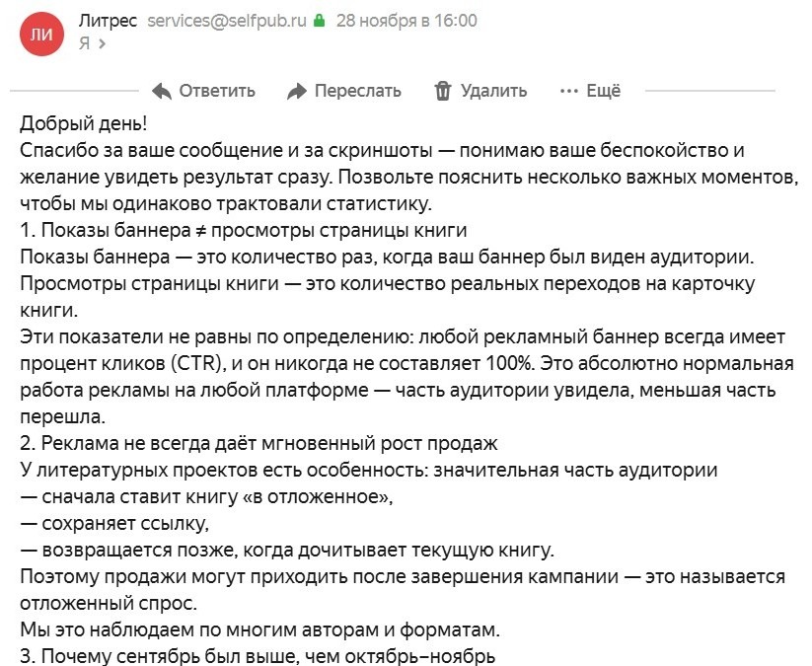Click the heading "2. Реклама не всегда даёт мгновенный рост продаж"
The width and height of the screenshot is (812, 666).
[259, 443]
